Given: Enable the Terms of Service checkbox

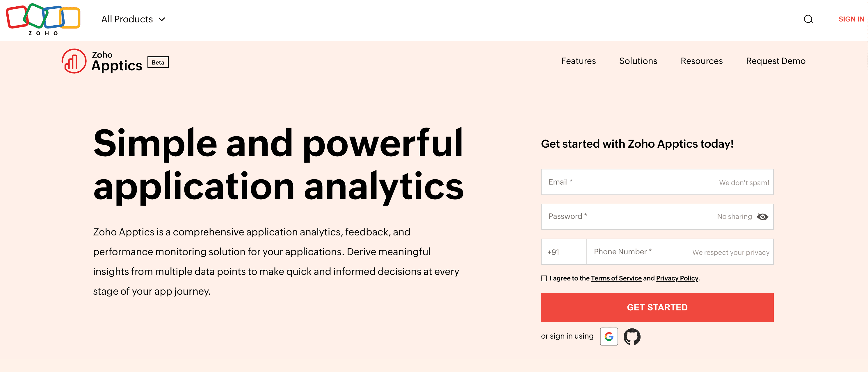Looking at the screenshot, I should click(x=544, y=278).
